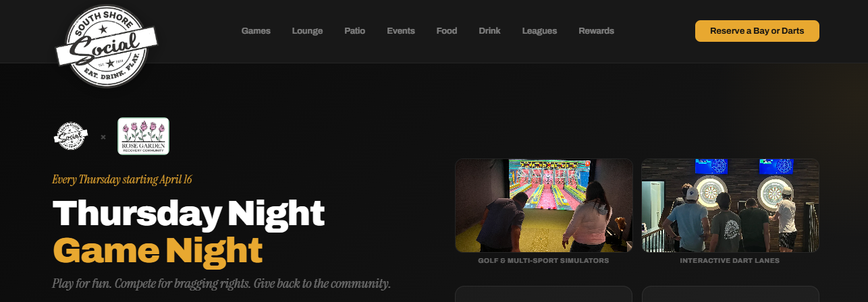The image size is (868, 302).
Task: Open the Drink navigation item
Action: [x=489, y=31]
